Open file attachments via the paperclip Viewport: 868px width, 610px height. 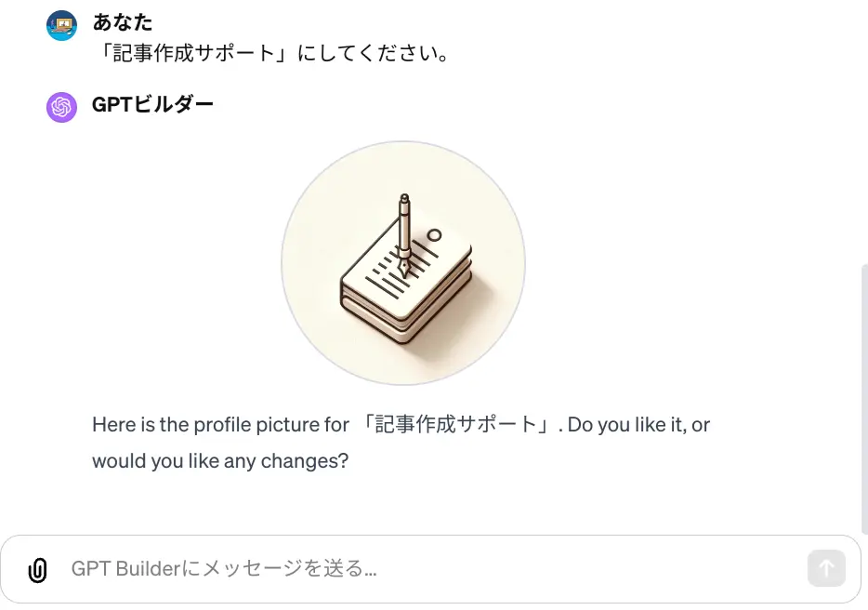click(37, 568)
